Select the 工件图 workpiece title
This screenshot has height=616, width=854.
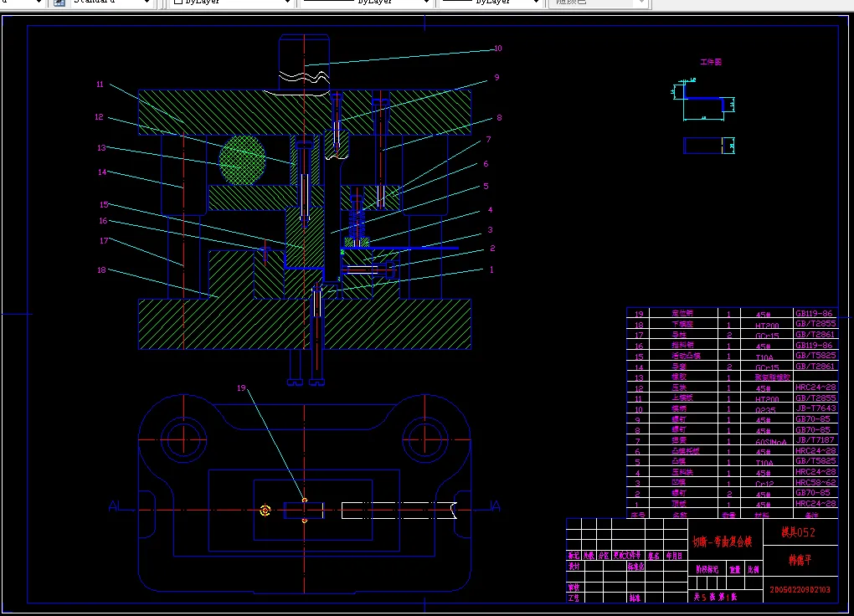point(711,62)
